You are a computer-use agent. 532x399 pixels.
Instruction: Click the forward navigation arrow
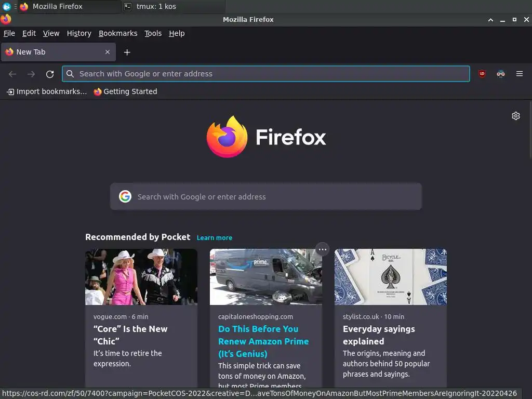pyautogui.click(x=31, y=74)
